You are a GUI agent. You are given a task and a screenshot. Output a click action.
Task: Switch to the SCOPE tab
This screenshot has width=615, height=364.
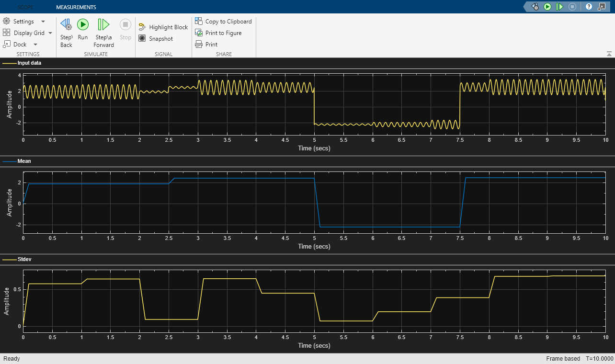(x=25, y=7)
